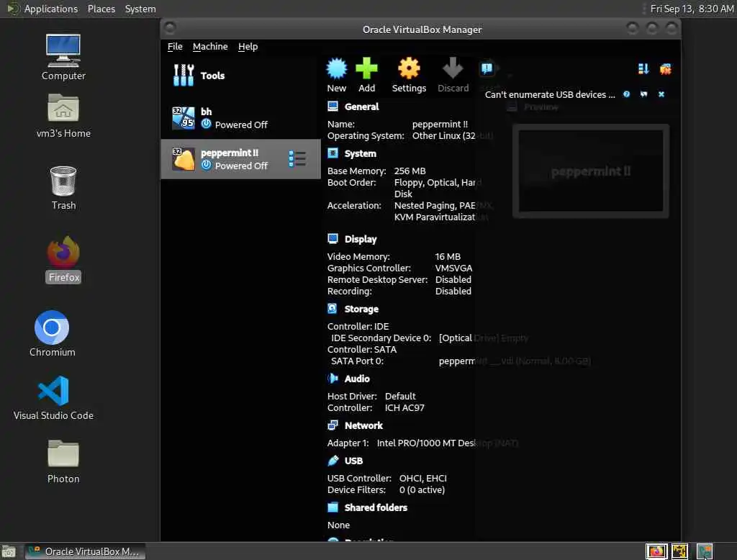
Task: Click the Network adapter icon
Action: [333, 425]
